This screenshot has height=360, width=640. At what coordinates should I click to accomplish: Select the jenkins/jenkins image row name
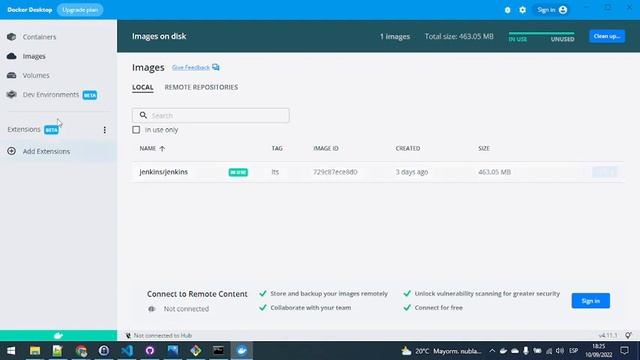(x=164, y=172)
